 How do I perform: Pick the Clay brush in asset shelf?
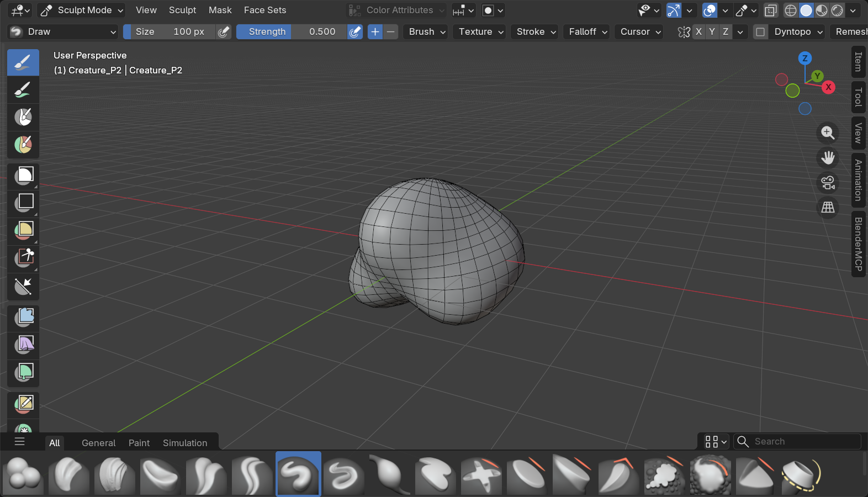(68, 475)
